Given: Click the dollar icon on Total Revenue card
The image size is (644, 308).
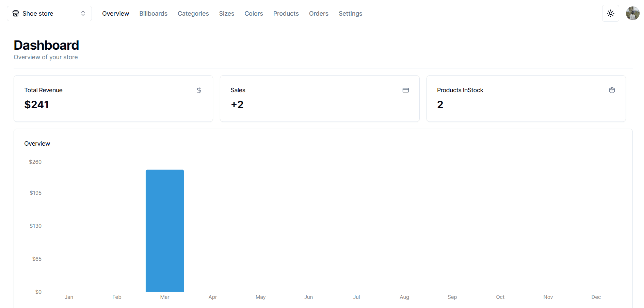Looking at the screenshot, I should click(x=199, y=90).
